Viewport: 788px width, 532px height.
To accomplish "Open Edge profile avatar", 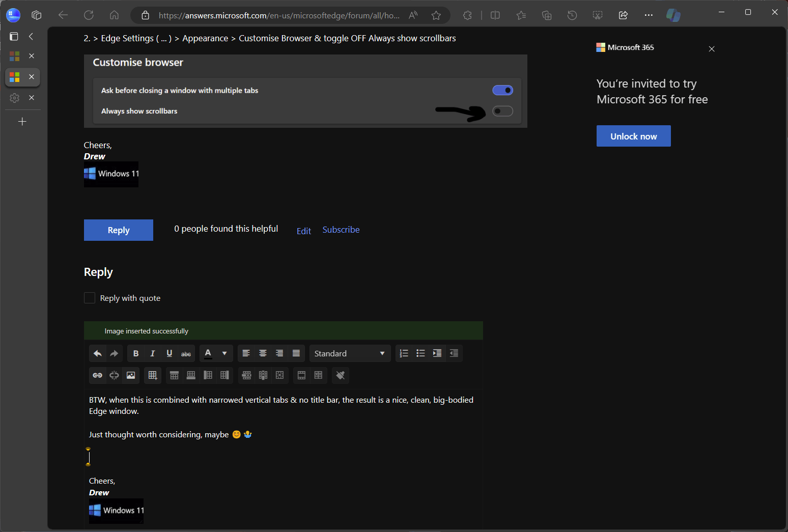I will (13, 15).
